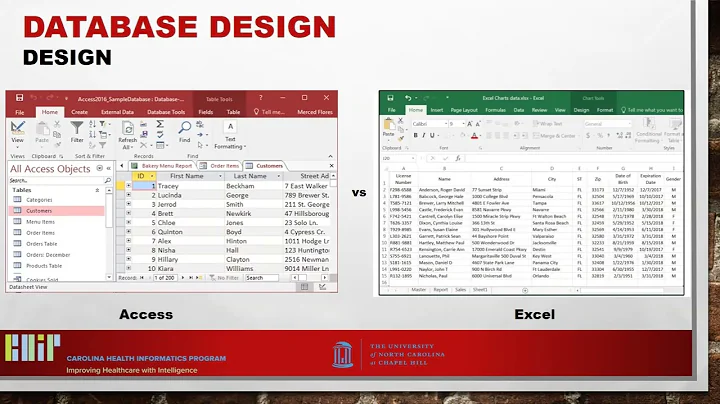Viewport: 720px width, 404px height.
Task: Click the Access save icon in title bar
Action: point(19,97)
